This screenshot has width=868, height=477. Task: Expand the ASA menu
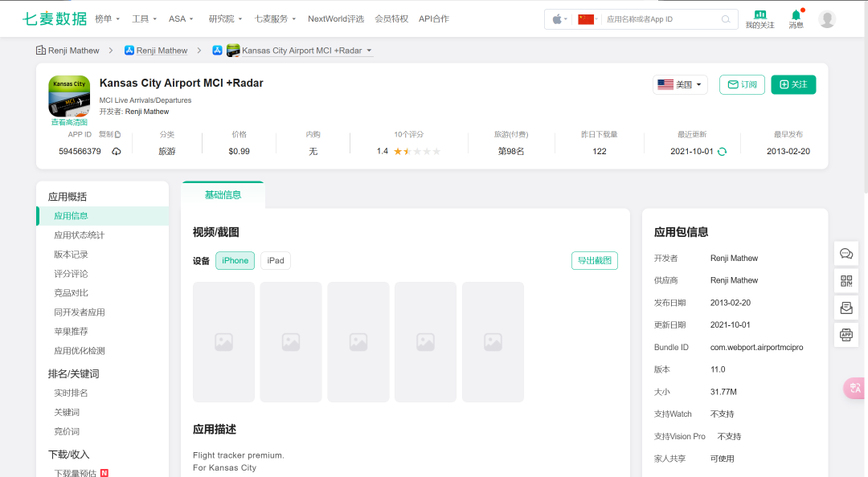pyautogui.click(x=181, y=18)
